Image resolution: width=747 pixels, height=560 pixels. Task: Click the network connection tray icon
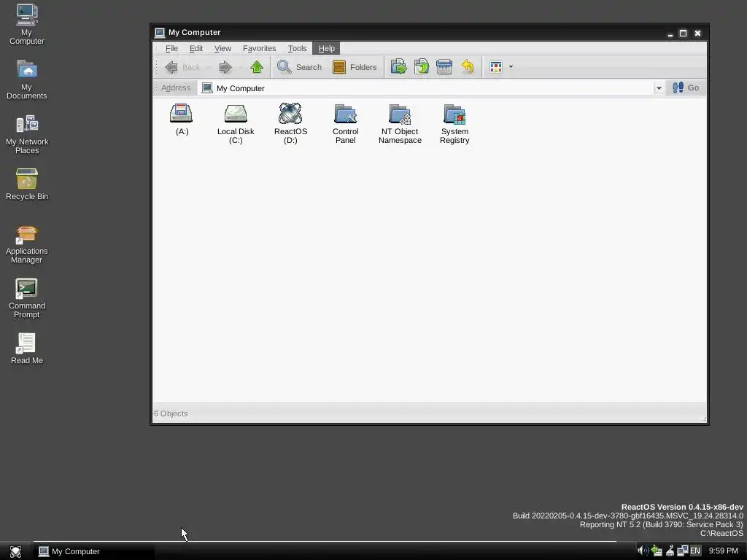[683, 551]
